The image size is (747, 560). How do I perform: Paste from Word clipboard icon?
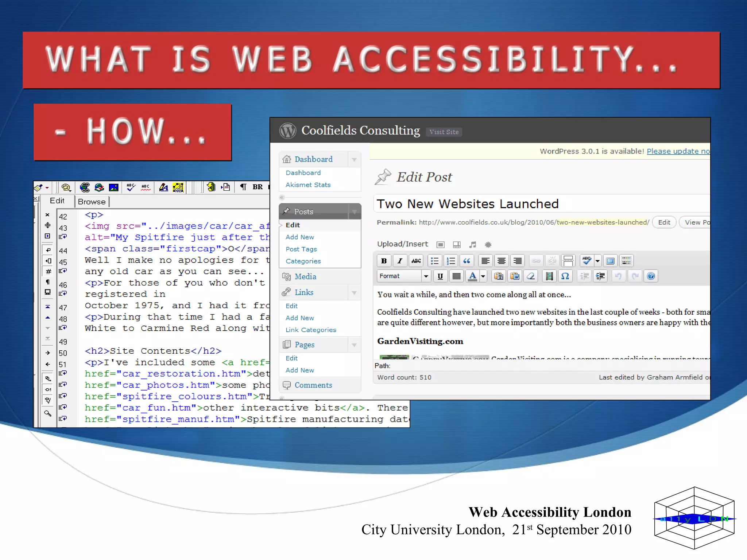click(x=515, y=276)
